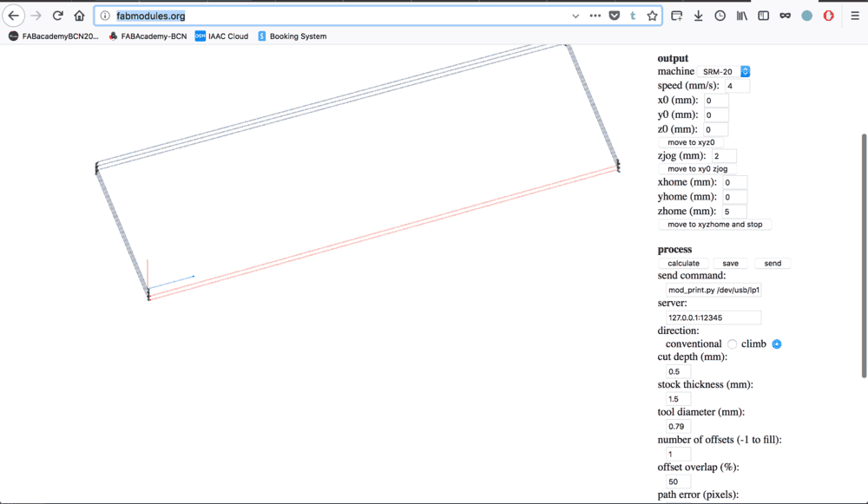Go to the browser home page
This screenshot has width=868, height=504.
[x=78, y=16]
